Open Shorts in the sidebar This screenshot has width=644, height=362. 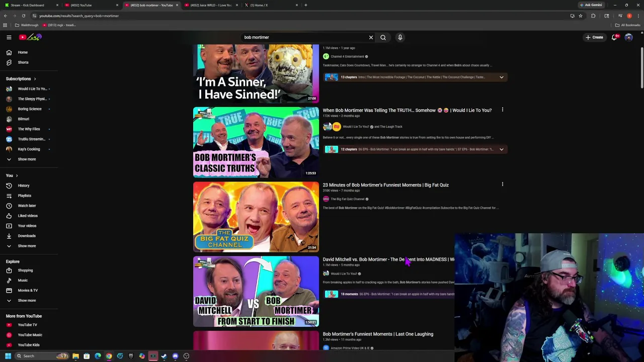click(x=23, y=62)
